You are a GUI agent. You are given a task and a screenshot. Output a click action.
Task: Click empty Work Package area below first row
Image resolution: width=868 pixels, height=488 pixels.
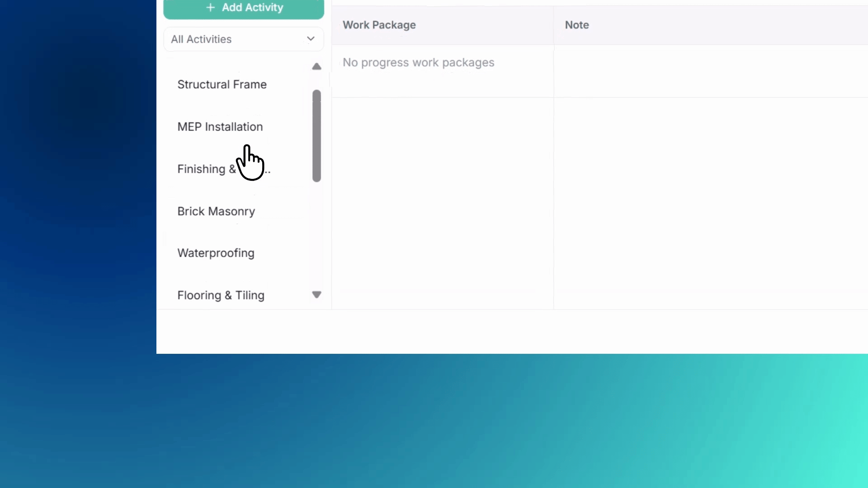coord(443,203)
